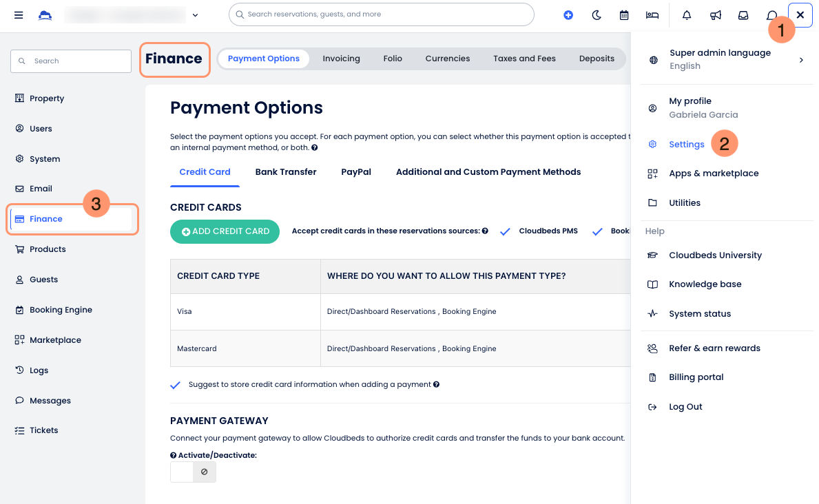Toggle suggest storing credit card information checkbox

tap(176, 385)
